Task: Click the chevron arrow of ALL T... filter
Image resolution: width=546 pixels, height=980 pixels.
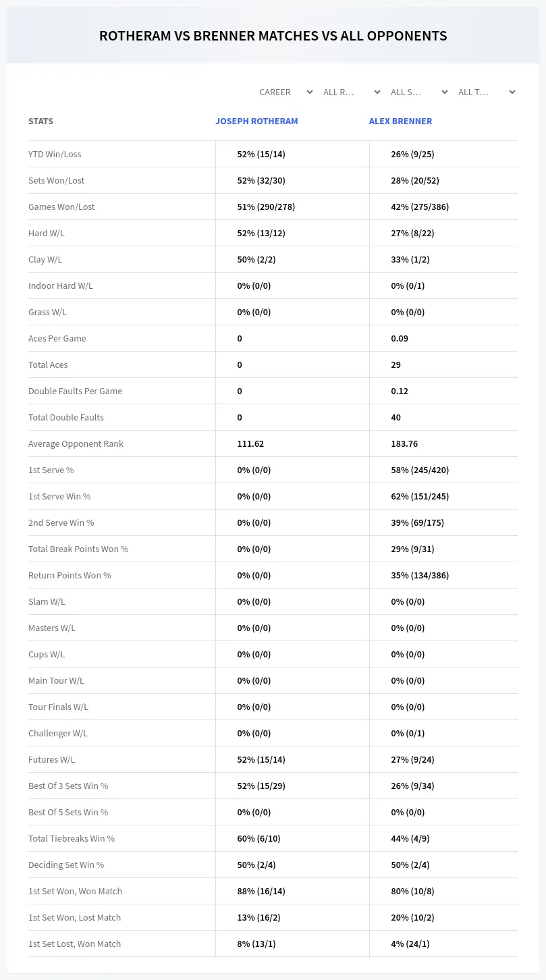Action: point(512,92)
